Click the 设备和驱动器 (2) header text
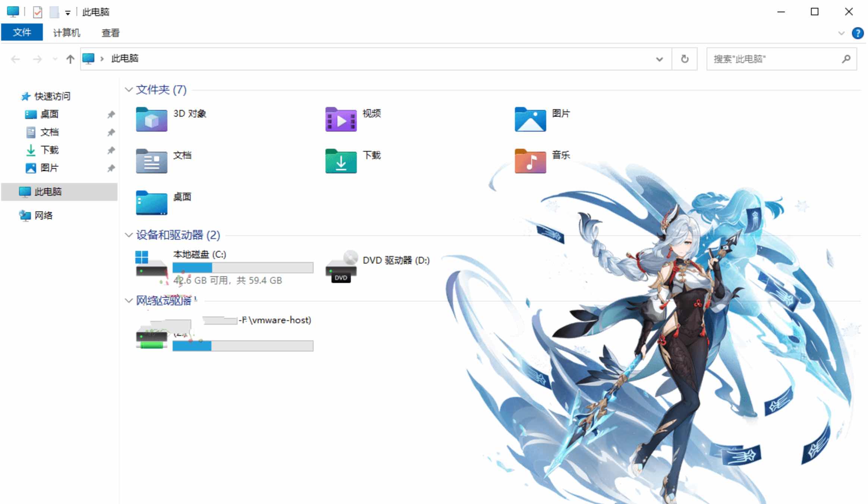The width and height of the screenshot is (868, 504). (178, 235)
